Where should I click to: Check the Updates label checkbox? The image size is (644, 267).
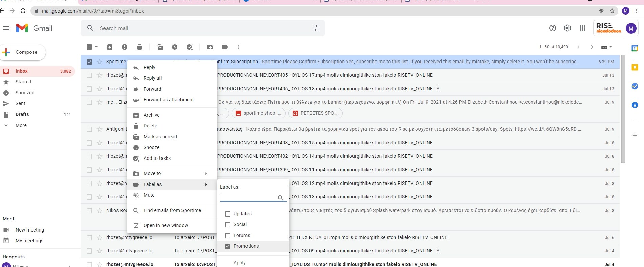(x=228, y=214)
